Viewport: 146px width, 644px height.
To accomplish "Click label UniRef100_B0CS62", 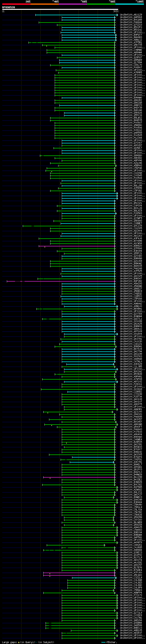I will (x=131, y=485).
